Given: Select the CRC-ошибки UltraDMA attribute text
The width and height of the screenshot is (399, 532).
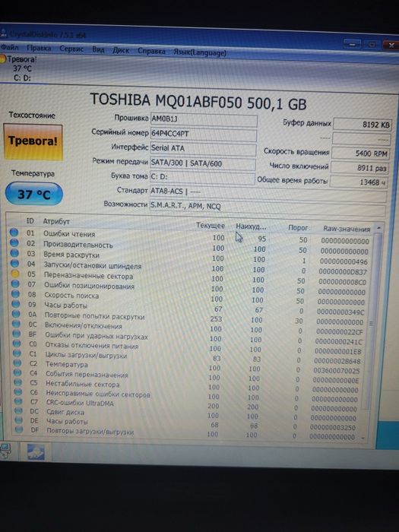Looking at the screenshot, I should click(80, 403).
